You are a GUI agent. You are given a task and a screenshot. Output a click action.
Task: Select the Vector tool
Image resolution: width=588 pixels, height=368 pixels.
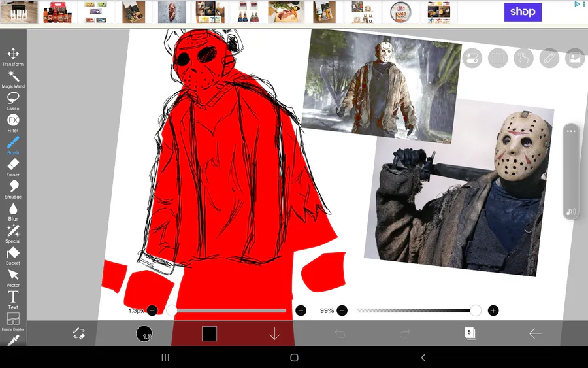(13, 278)
